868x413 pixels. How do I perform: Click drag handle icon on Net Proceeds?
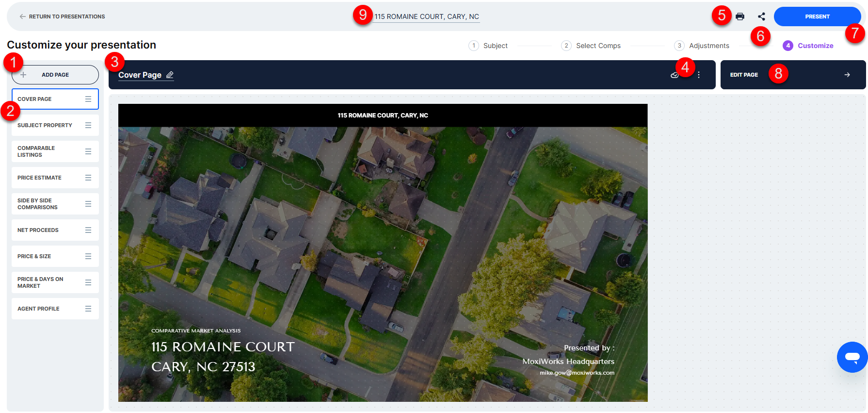[x=88, y=230]
